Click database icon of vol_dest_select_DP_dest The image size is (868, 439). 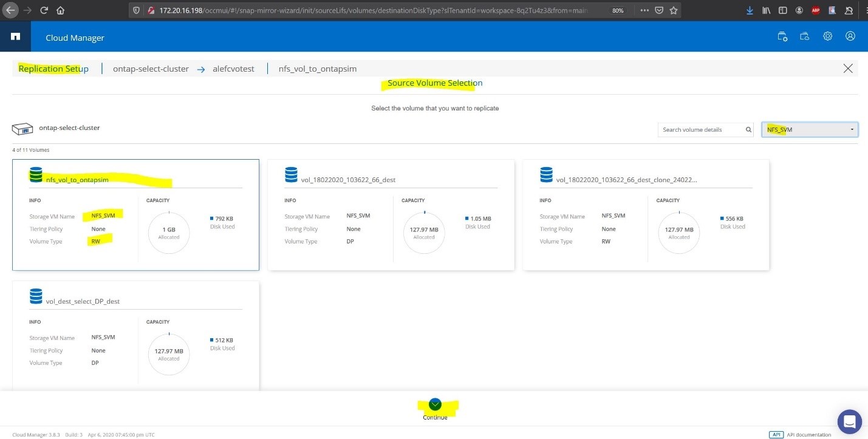pyautogui.click(x=36, y=297)
